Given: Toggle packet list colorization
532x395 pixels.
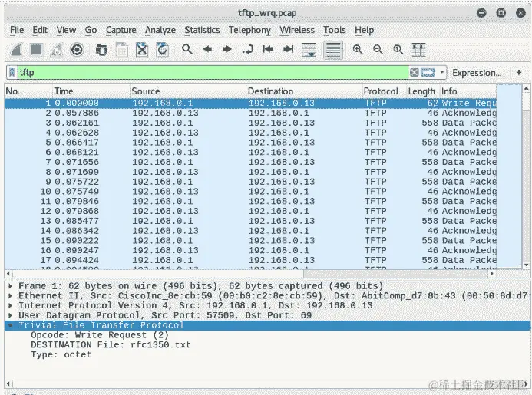Looking at the screenshot, I should click(333, 50).
